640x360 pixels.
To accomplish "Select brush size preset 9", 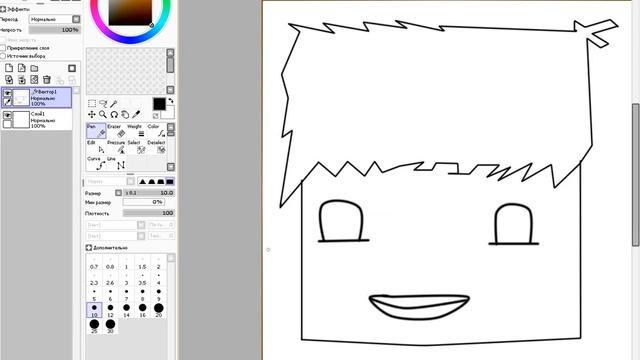I will point(158,295).
